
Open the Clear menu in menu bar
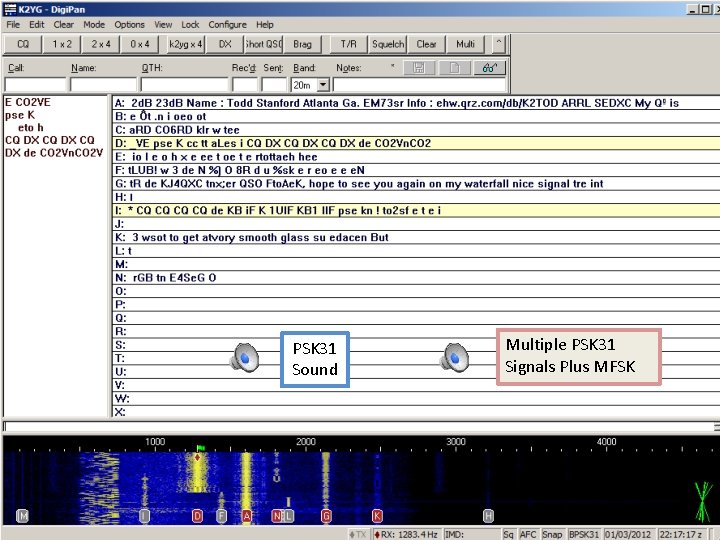(63, 25)
